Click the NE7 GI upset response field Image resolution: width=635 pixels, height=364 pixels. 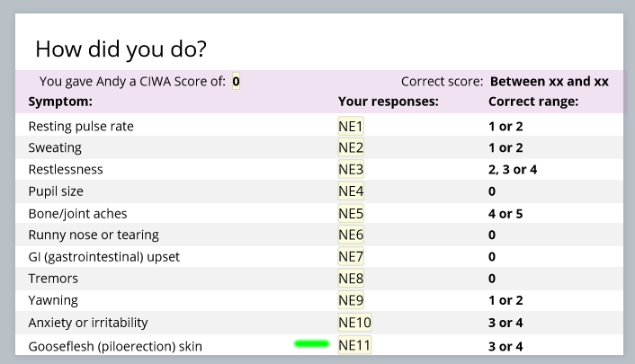(350, 257)
